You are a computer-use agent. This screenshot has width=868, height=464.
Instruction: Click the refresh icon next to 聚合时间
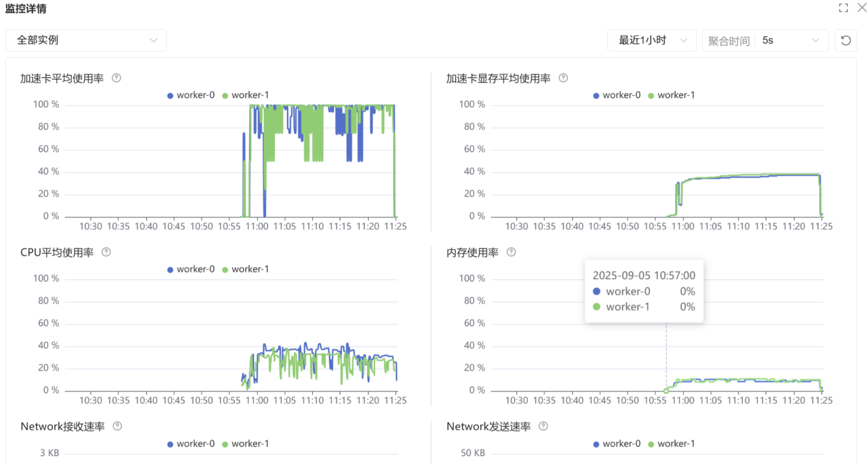pos(845,40)
